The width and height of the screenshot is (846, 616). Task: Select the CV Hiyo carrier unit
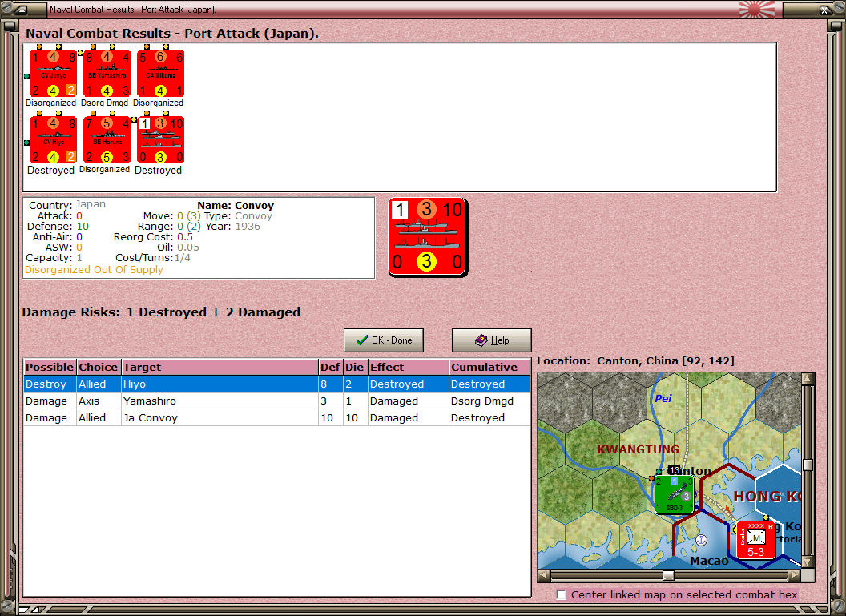pos(54,140)
